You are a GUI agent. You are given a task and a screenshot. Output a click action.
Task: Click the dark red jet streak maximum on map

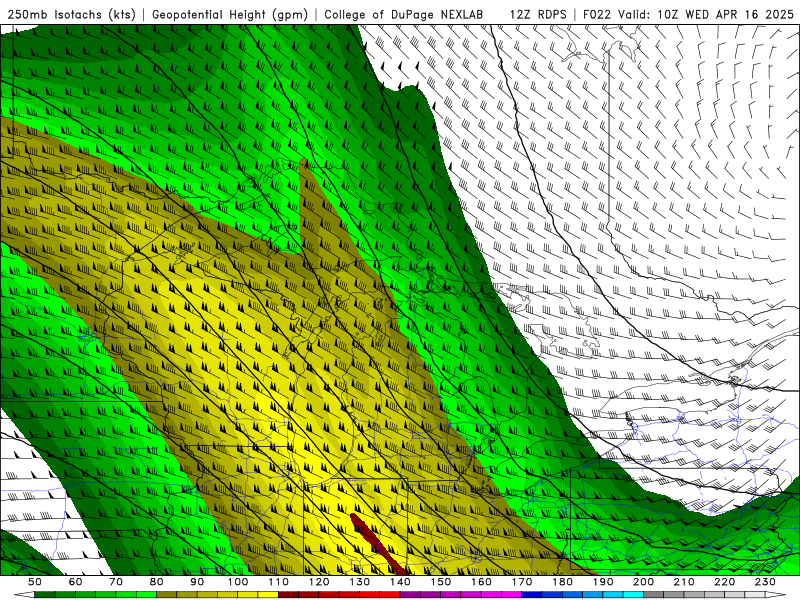coord(378,544)
